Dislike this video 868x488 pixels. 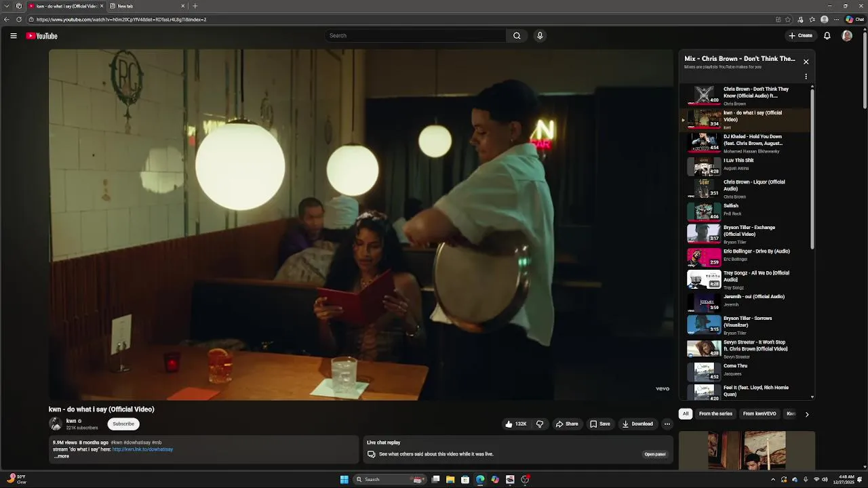(x=540, y=424)
